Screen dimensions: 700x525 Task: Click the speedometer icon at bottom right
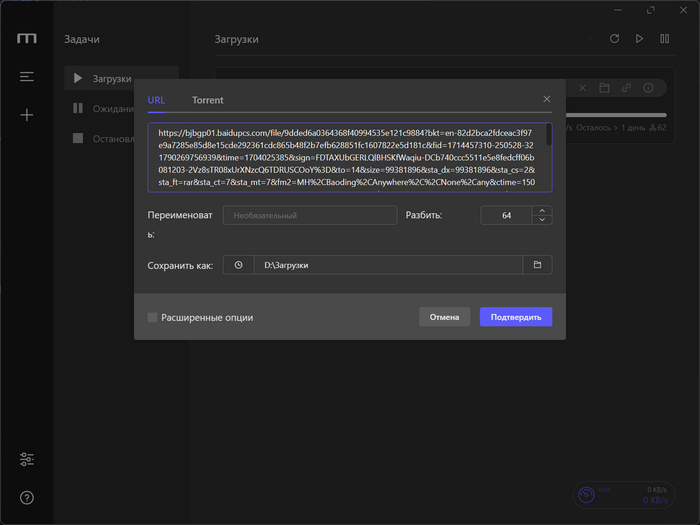586,495
